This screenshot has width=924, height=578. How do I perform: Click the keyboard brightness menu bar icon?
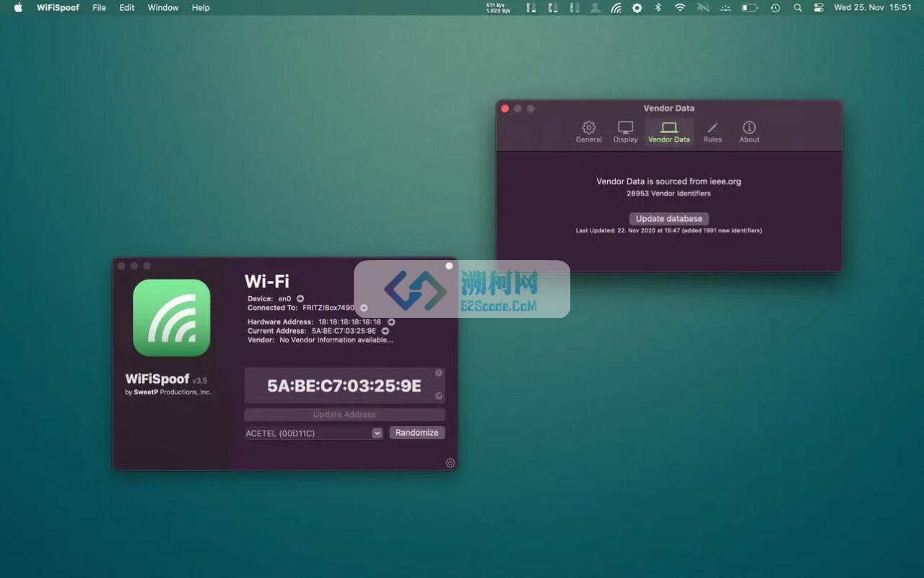[x=726, y=8]
